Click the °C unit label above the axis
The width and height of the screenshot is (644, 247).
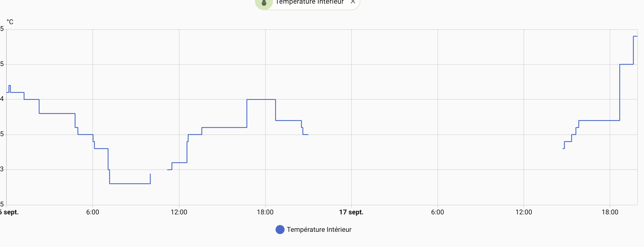[x=10, y=22]
